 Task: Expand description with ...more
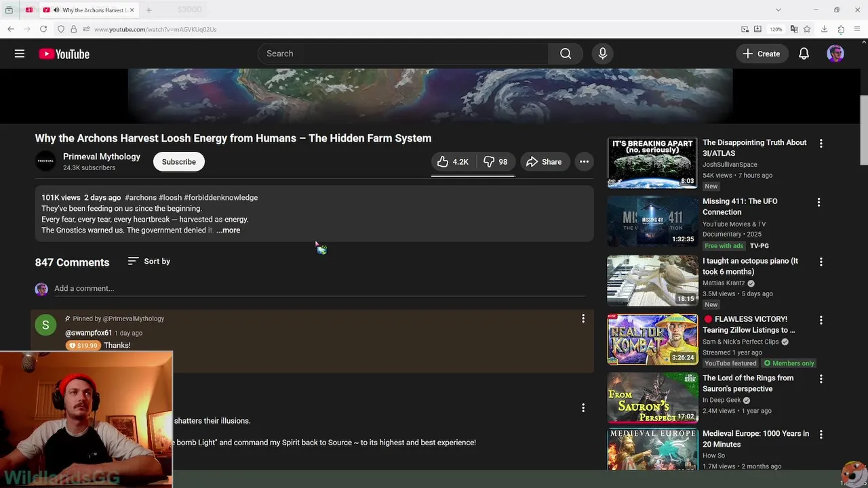(228, 230)
